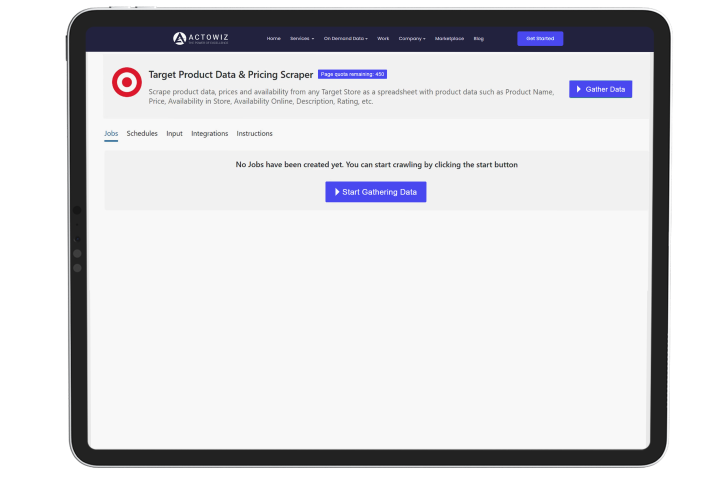Click the Target Product Data & Pricing Scraper title
The image size is (713, 480).
click(x=231, y=75)
